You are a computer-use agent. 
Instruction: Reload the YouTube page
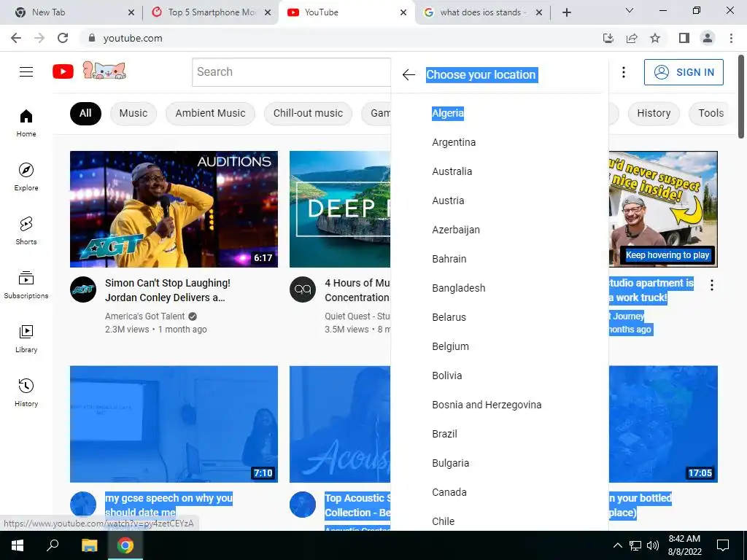[x=63, y=38]
